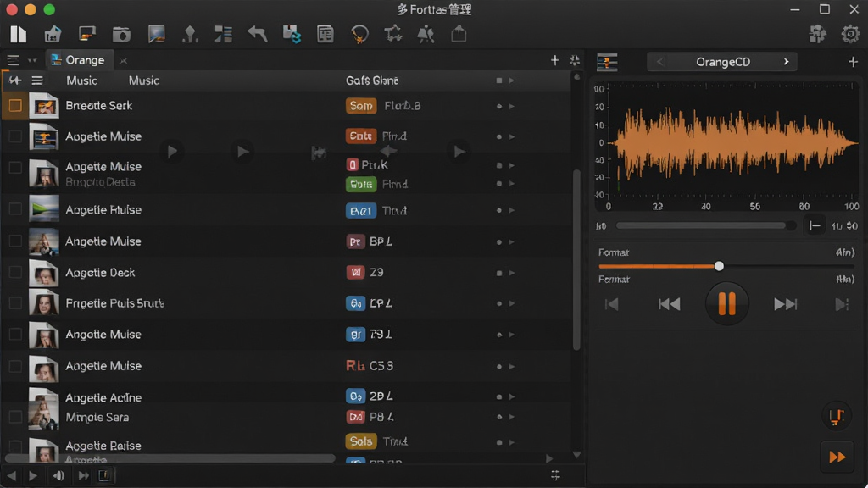Go to next album with OrangeCD right chevron
The height and width of the screenshot is (488, 868).
[x=786, y=61]
